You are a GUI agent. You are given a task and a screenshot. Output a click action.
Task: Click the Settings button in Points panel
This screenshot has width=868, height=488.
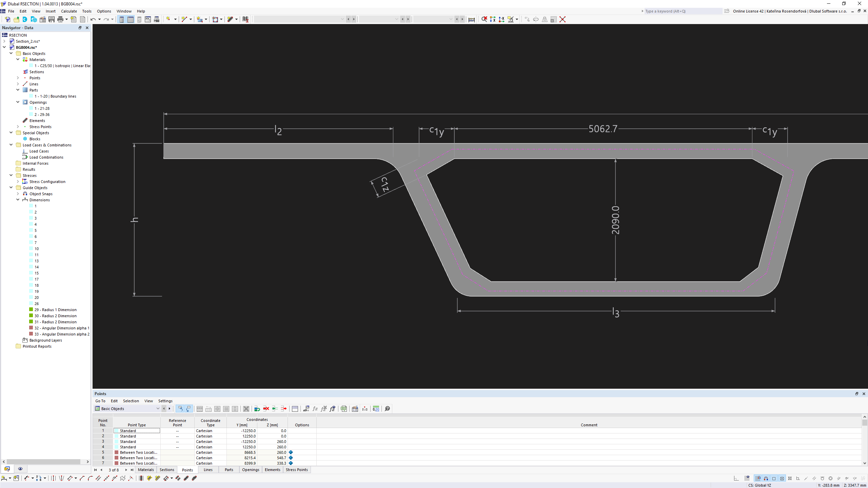(x=165, y=401)
